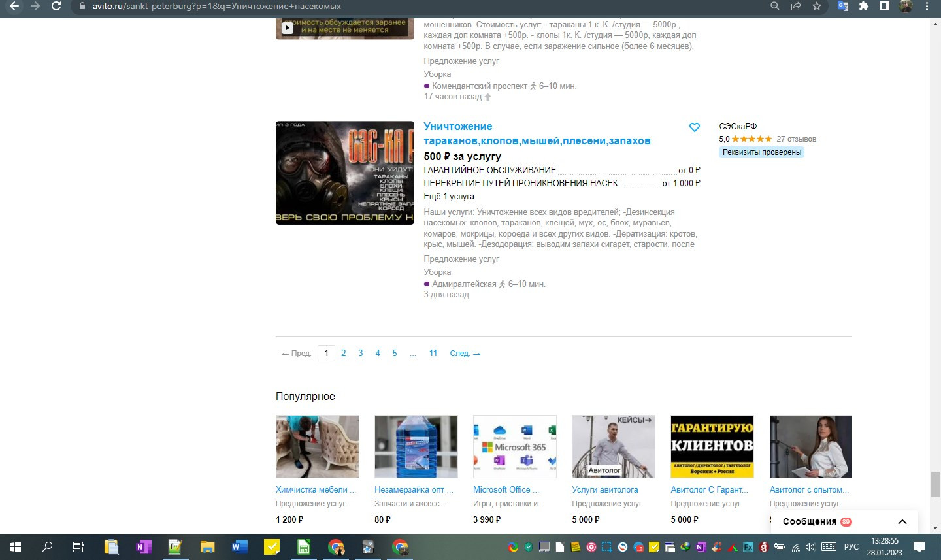
Task: Click the Адмиралтейская metro location
Action: (464, 284)
